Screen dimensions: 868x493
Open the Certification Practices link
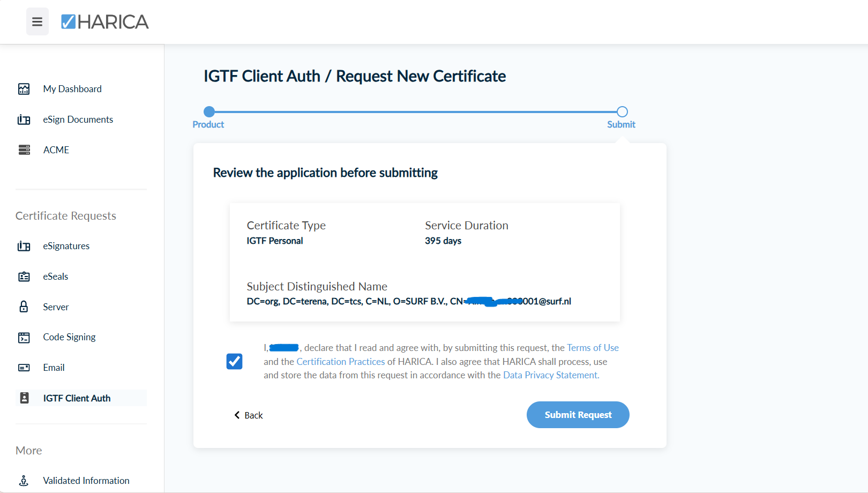click(x=341, y=362)
